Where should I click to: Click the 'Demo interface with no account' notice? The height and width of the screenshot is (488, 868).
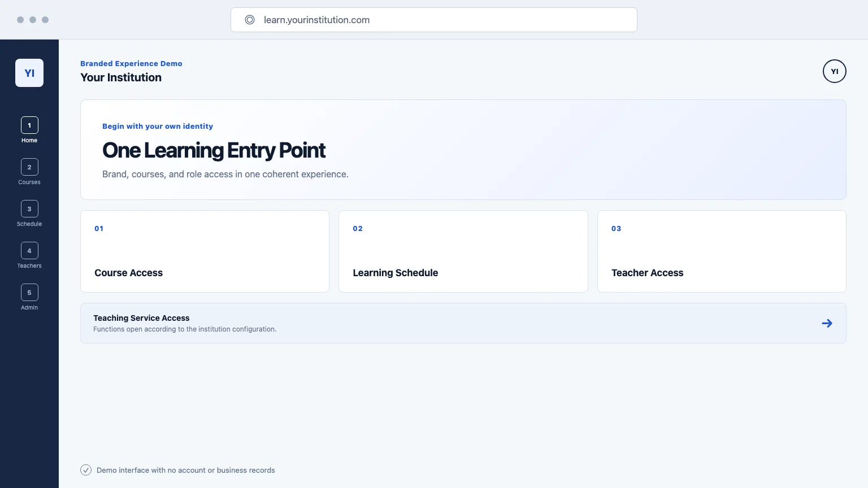click(186, 470)
